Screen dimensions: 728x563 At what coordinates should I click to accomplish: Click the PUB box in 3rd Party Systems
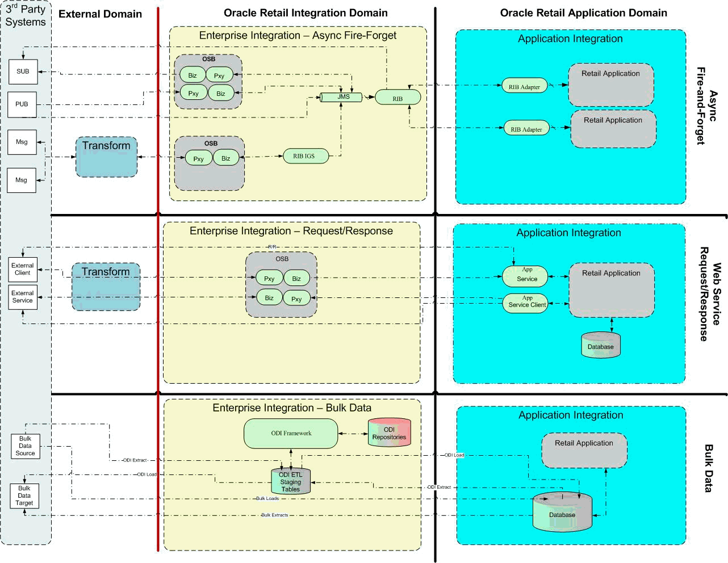[x=22, y=104]
